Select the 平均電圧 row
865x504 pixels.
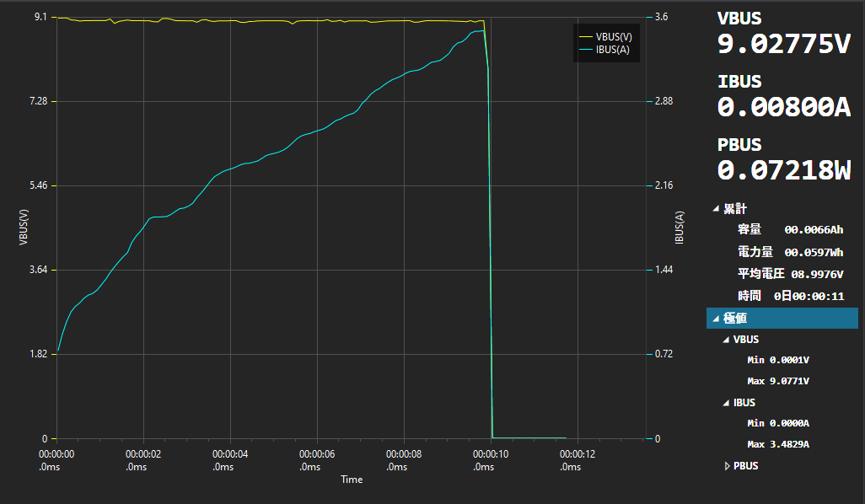point(789,274)
